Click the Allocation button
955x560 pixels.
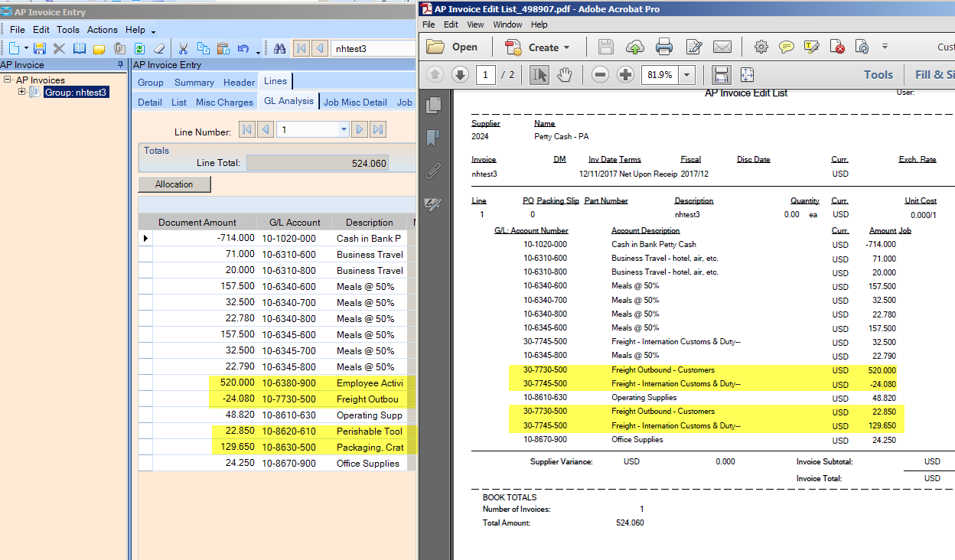pos(174,184)
